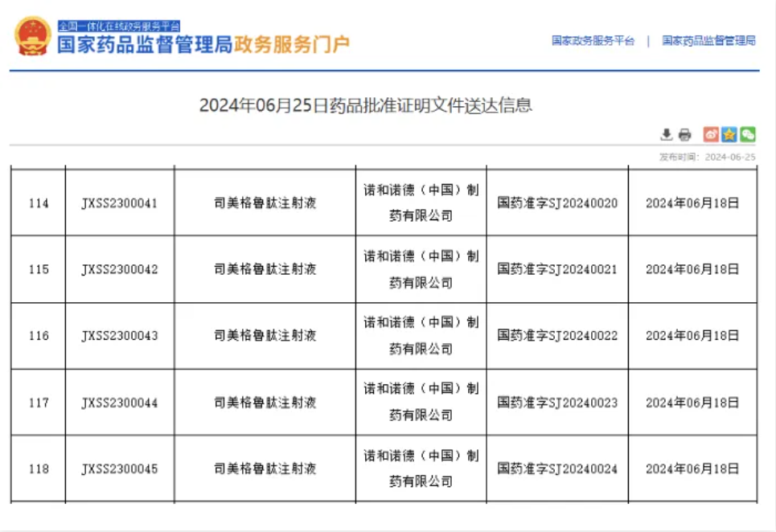The height and width of the screenshot is (532, 776).
Task: Click approval number 国药准字SJ20240022
Action: (557, 336)
